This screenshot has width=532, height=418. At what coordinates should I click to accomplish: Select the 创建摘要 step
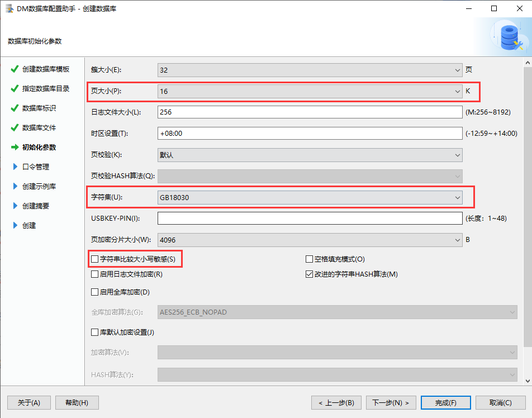[x=36, y=206]
